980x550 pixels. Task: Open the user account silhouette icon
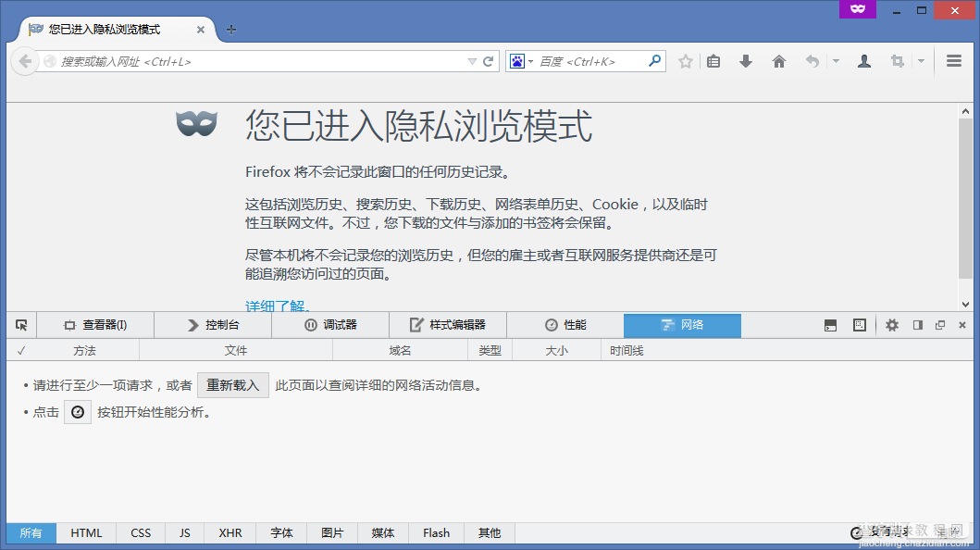[x=864, y=61]
